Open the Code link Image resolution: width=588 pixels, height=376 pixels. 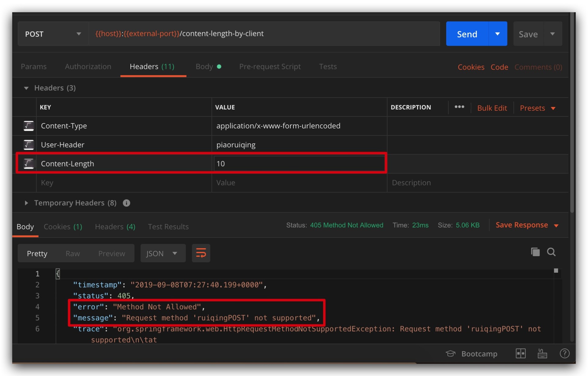tap(499, 67)
